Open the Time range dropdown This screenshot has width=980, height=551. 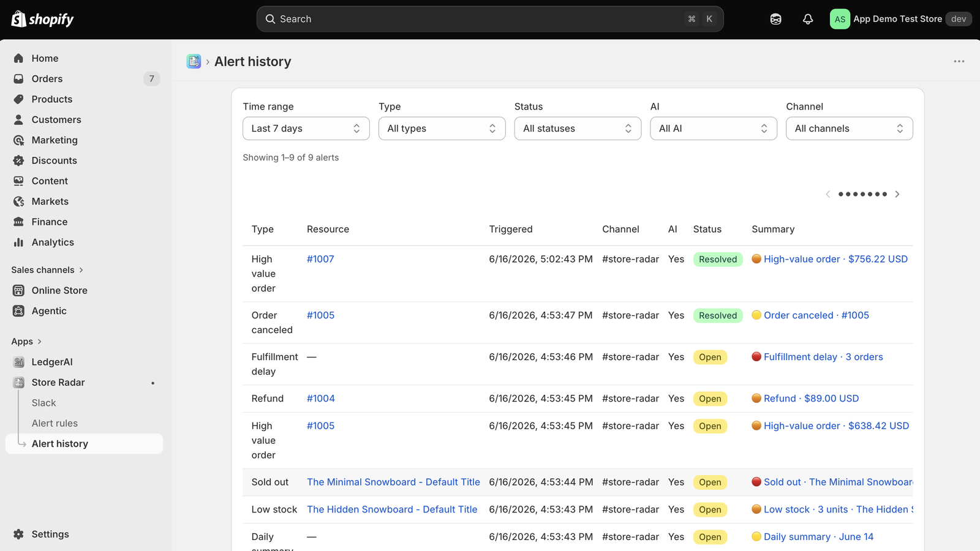pyautogui.click(x=306, y=129)
